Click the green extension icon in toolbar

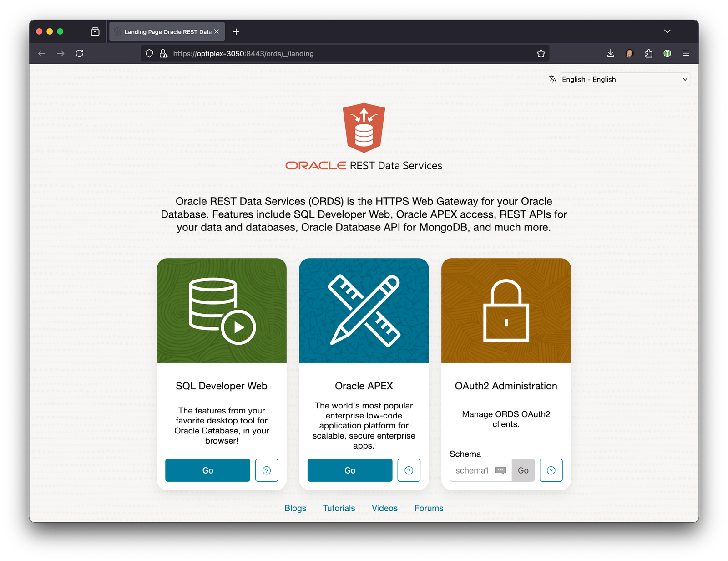coord(667,53)
